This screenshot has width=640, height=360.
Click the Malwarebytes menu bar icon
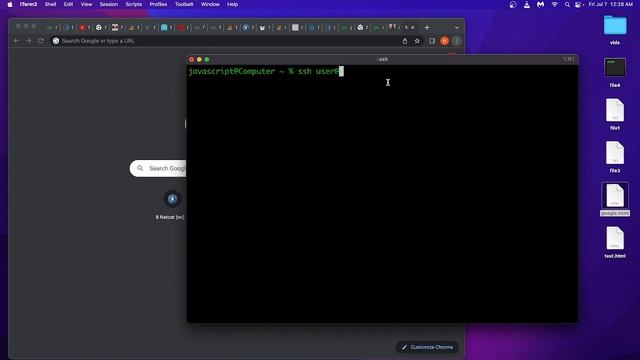(x=540, y=4)
